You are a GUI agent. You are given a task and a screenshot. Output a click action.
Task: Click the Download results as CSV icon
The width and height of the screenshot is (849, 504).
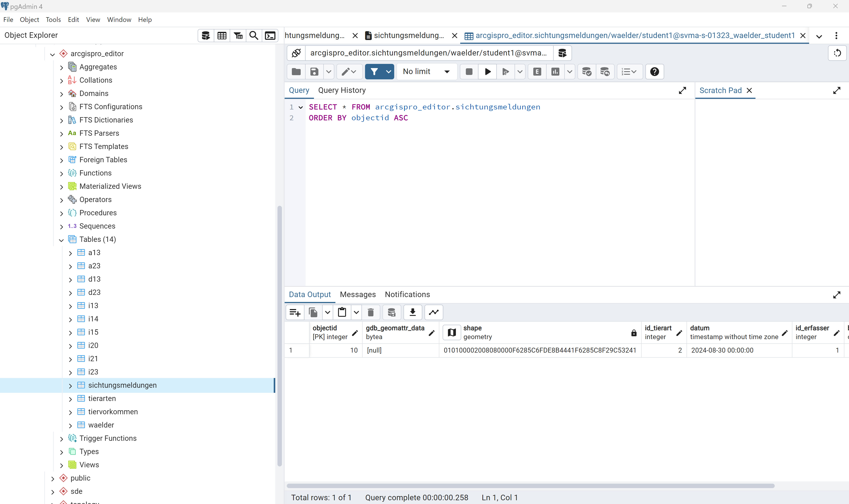click(413, 312)
